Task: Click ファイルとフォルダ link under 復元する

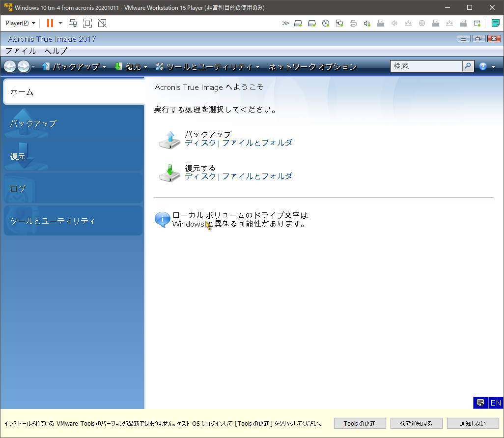Action: tap(257, 176)
